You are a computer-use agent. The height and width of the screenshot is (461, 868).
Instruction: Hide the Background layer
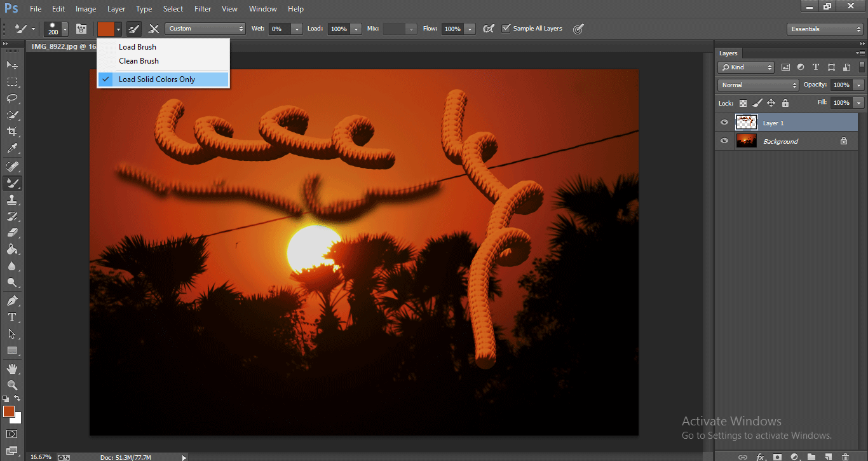point(724,141)
